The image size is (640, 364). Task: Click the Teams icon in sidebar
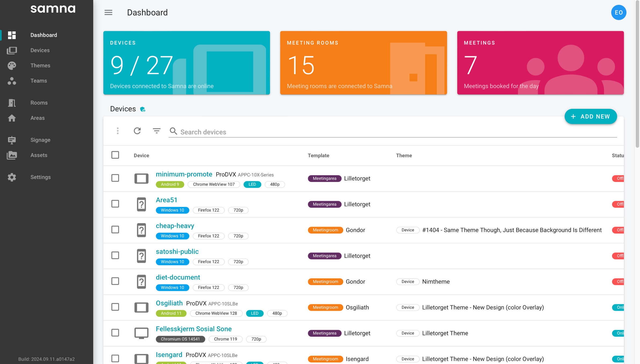tap(12, 81)
